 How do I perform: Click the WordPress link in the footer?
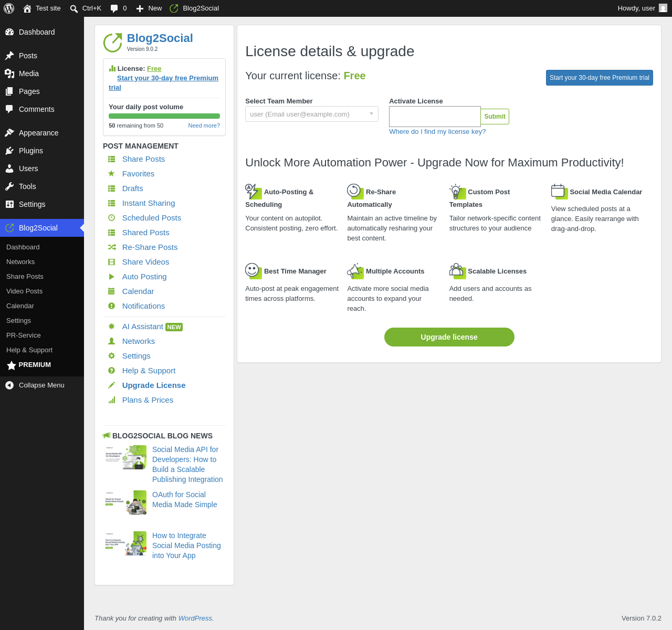tap(195, 618)
